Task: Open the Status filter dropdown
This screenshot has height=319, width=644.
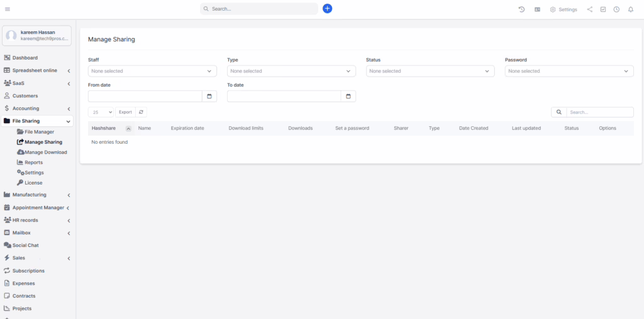Action: pos(430,71)
